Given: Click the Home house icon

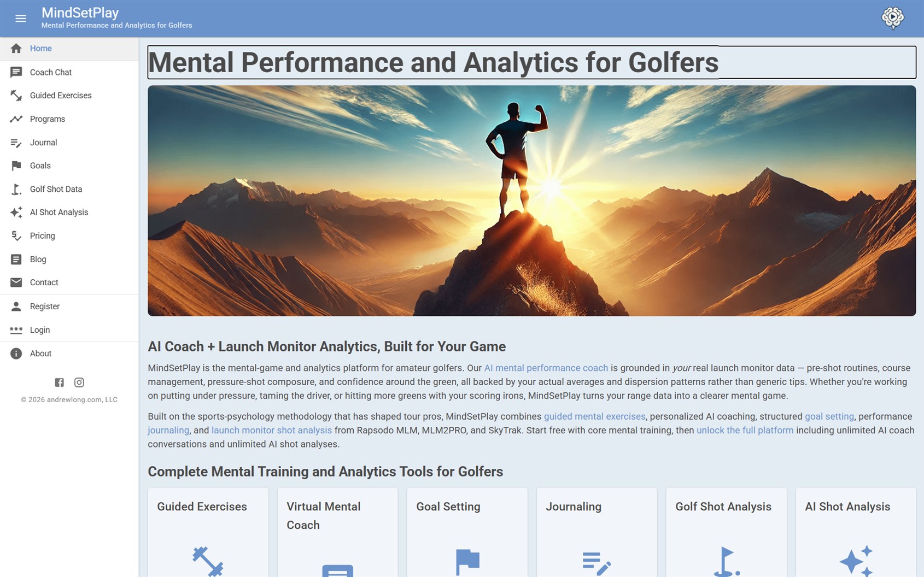Looking at the screenshot, I should coord(16,49).
